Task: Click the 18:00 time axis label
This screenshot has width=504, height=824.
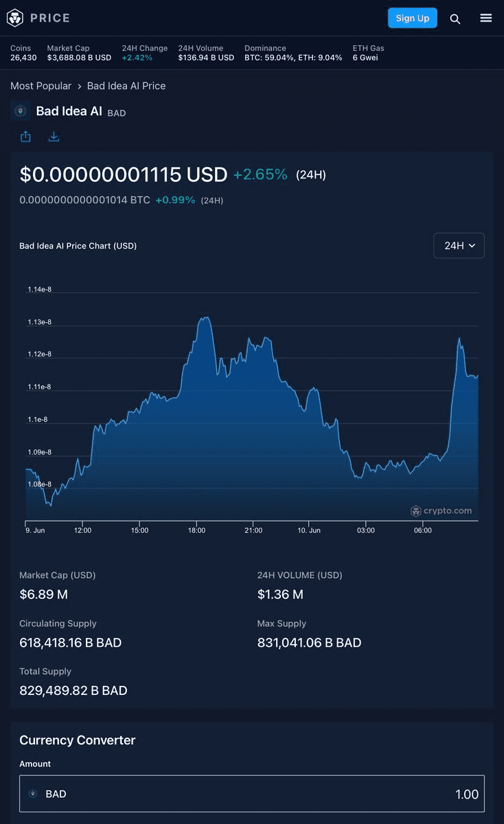Action: tap(196, 530)
